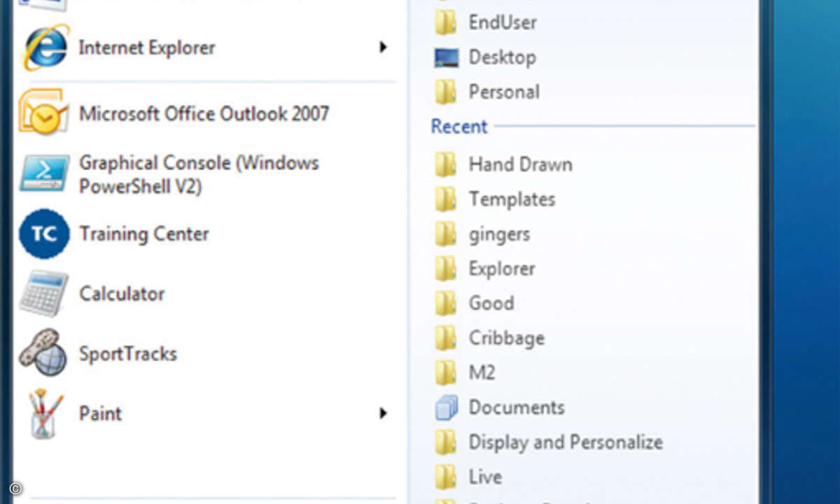Open the Paint icon

coord(45,414)
